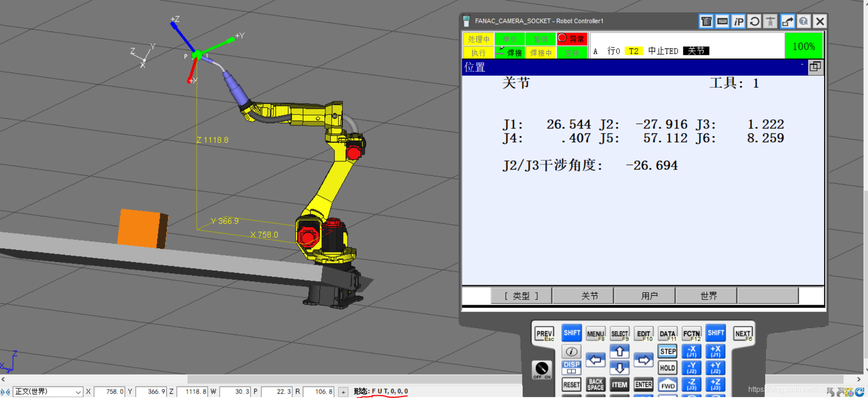868x398 pixels.
Task: Click the always-on-top pin icon
Action: point(770,21)
